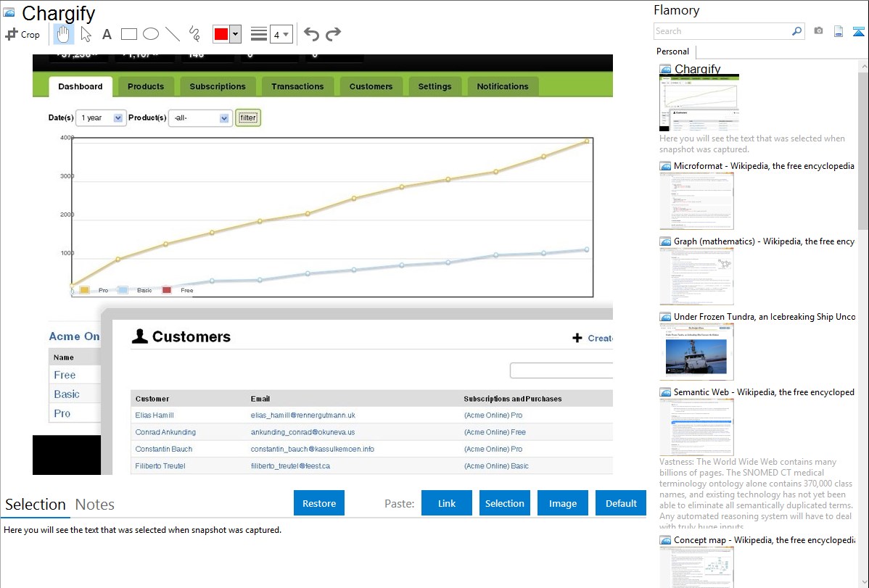This screenshot has width=869, height=588.
Task: Click the icon right of the page icon
Action: point(858,31)
